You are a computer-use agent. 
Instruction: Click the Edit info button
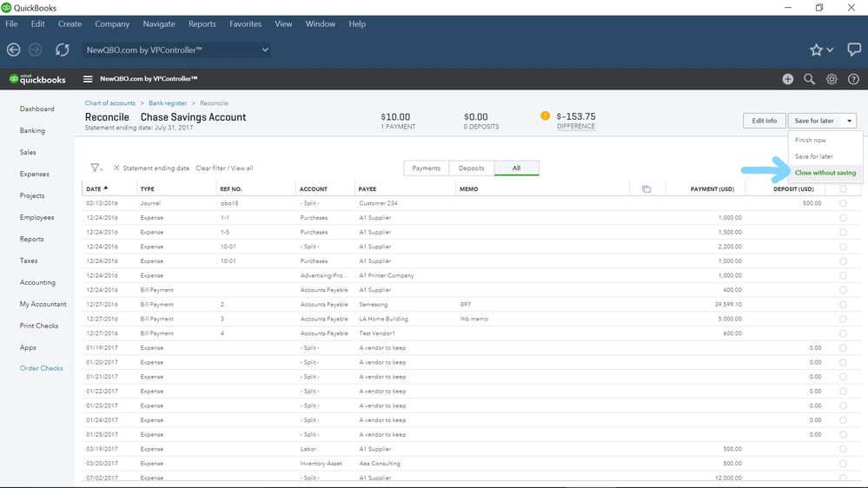click(764, 121)
